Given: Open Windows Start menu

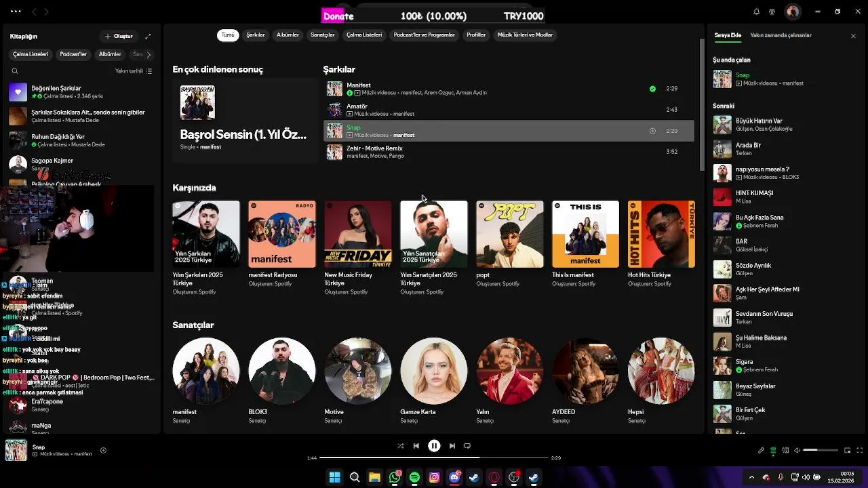Looking at the screenshot, I should click(334, 477).
